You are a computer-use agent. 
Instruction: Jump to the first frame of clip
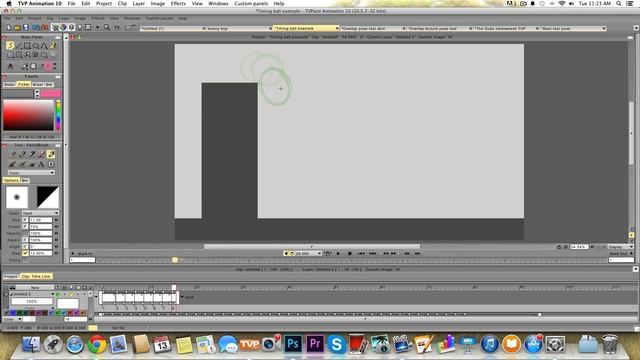361,253
